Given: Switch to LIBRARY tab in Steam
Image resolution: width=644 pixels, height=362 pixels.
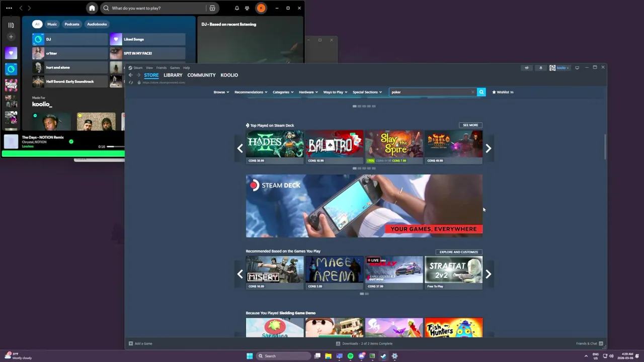Looking at the screenshot, I should coord(173,75).
